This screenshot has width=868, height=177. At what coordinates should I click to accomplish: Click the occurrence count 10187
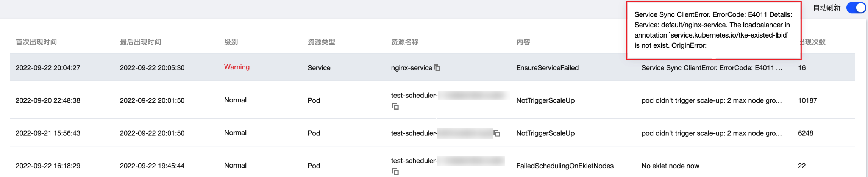coord(807,100)
